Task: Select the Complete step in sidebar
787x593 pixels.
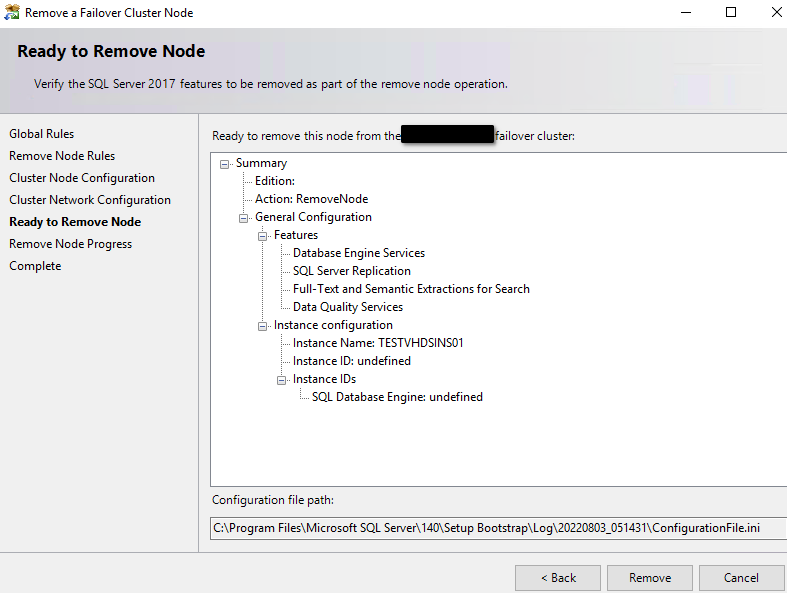Action: click(35, 266)
